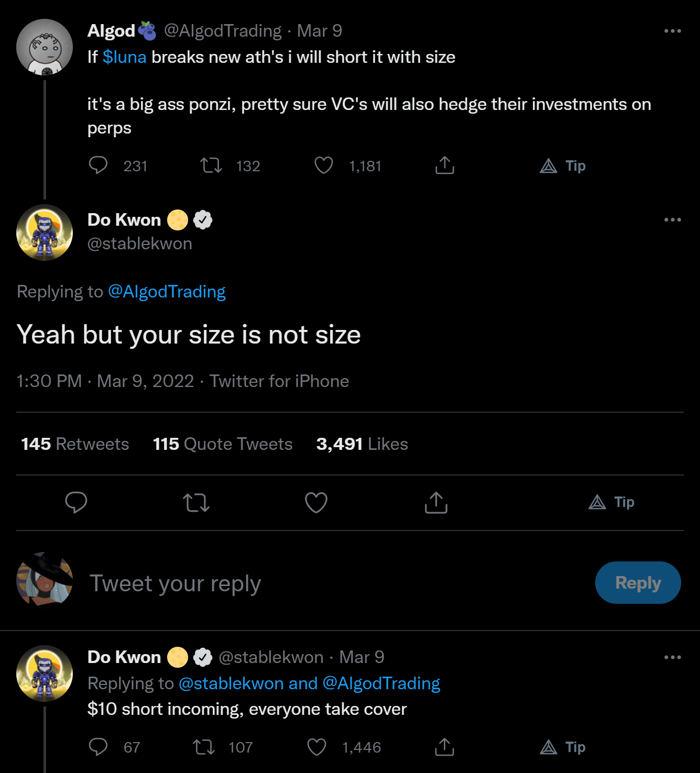Share Do Kwon's main tweet
700x773 pixels.
[436, 503]
